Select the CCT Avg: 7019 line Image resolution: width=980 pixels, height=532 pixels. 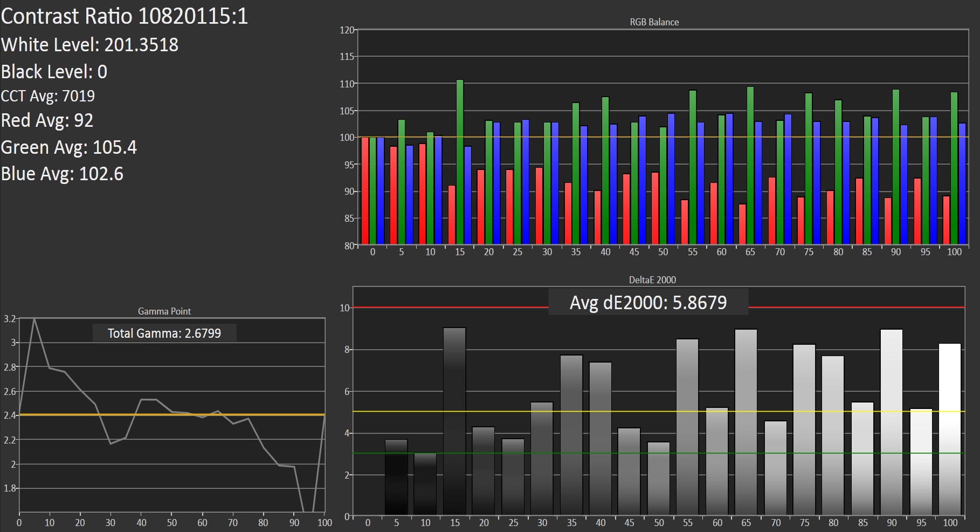point(48,96)
